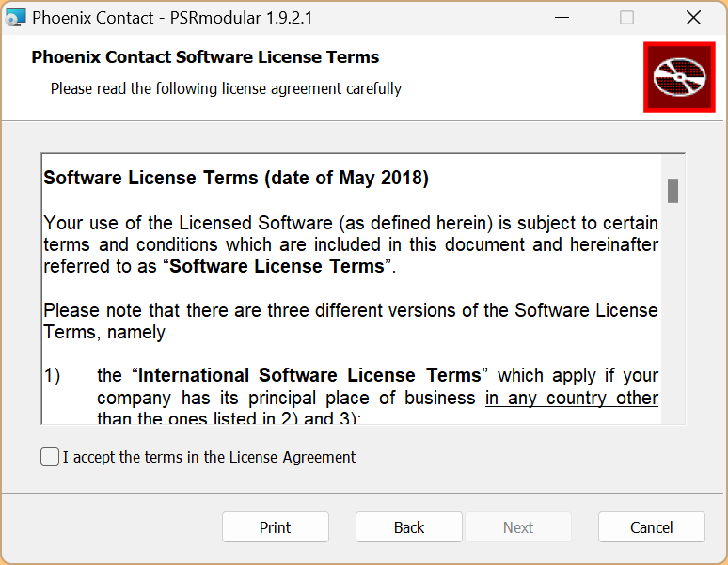Click the underlined 'in any country other' text
728x565 pixels.
click(x=572, y=398)
